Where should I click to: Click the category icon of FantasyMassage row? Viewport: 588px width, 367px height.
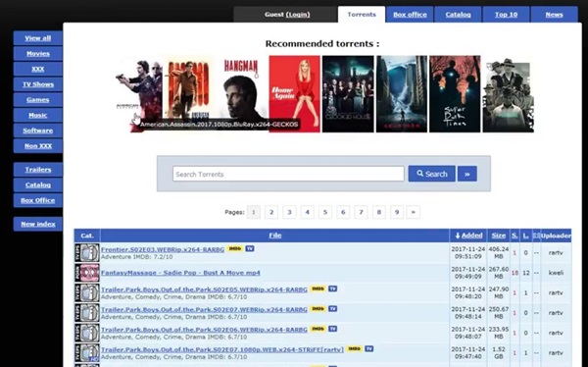click(87, 273)
